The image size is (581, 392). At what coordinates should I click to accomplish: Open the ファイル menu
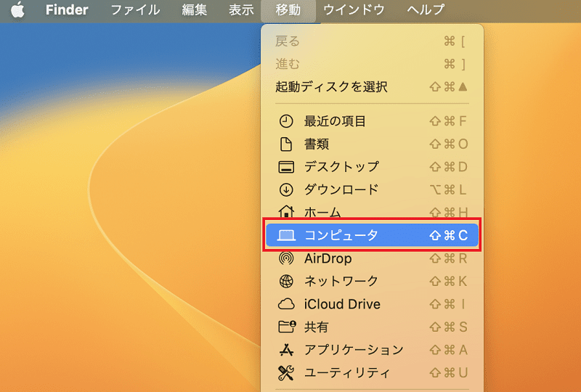click(135, 10)
